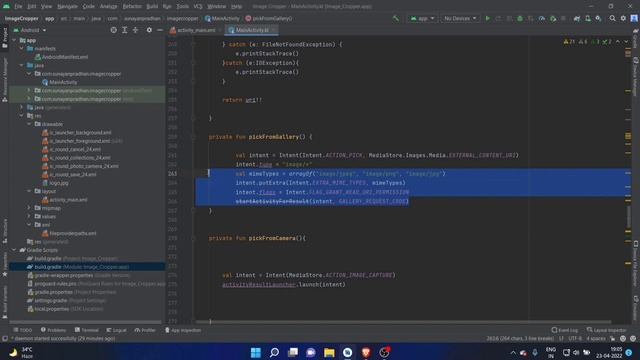Image resolution: width=640 pixels, height=360 pixels.
Task: Collapse the Gradle Scripts node
Action: [x=14, y=250]
